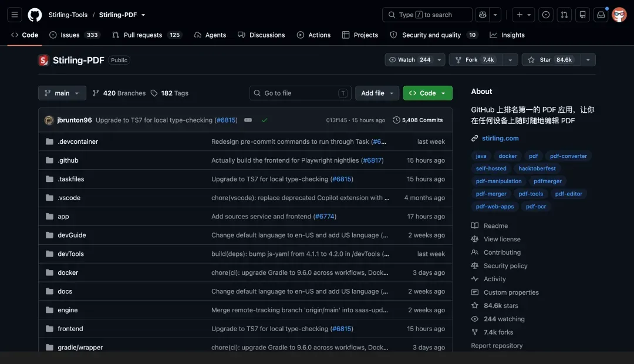Select the java topic tag
The width and height of the screenshot is (634, 364).
(481, 156)
